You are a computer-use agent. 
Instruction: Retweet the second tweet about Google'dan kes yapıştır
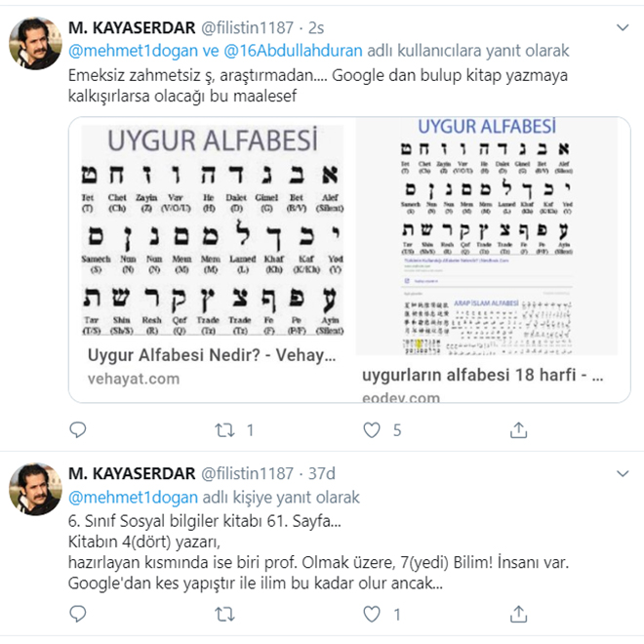[x=224, y=614]
